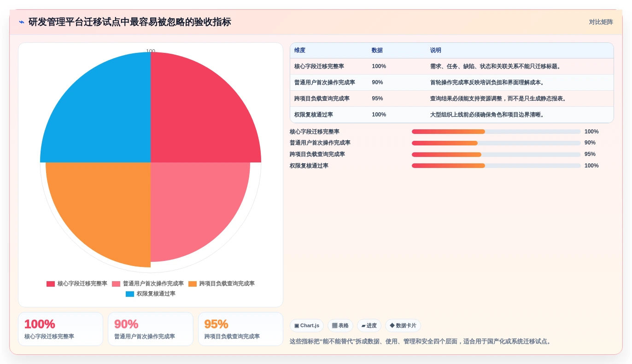Viewport: 632px width, 364px height.
Task: Click the 普通用户首次操作完成率 progress bar
Action: [496, 143]
